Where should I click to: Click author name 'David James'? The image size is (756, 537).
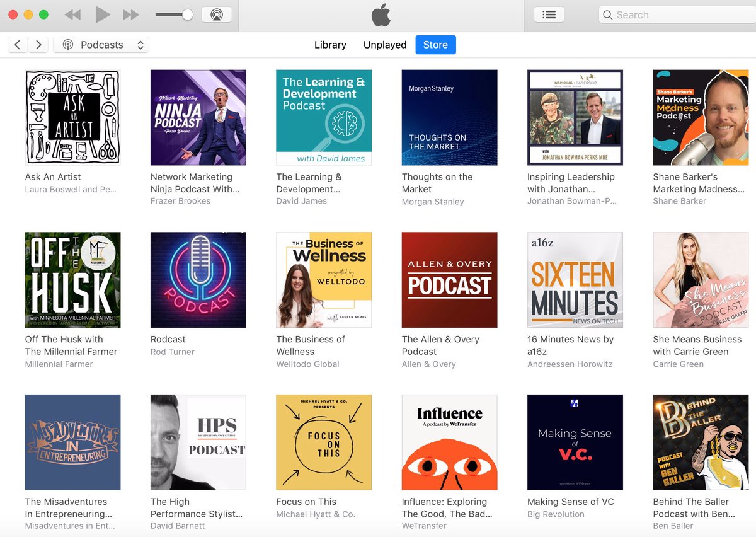[x=302, y=201]
